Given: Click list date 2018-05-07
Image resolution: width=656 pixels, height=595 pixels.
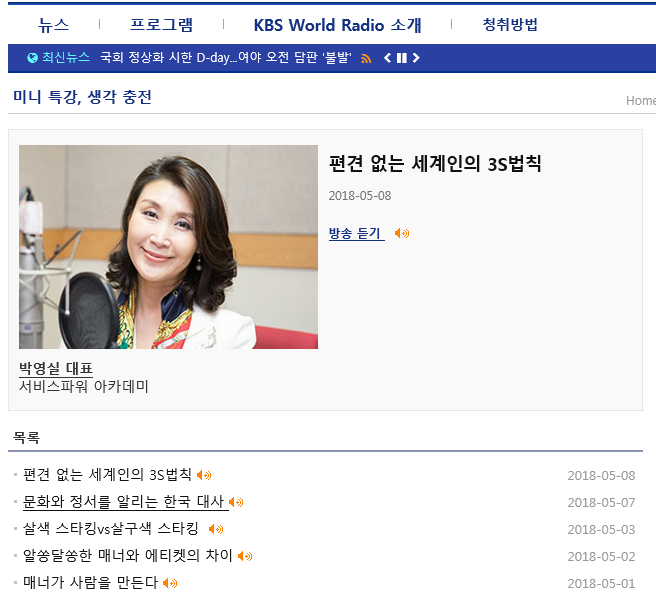Looking at the screenshot, I should coord(601,503).
